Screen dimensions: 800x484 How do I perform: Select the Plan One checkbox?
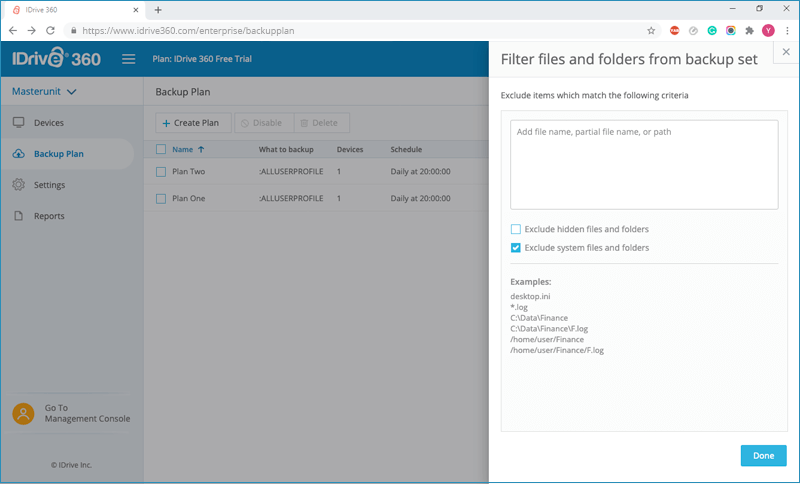[161, 199]
